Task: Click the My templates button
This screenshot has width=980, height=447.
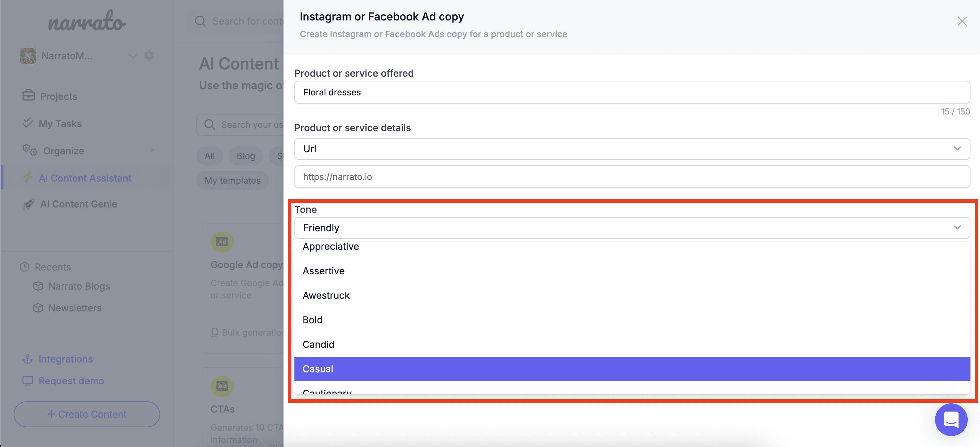Action: 232,180
